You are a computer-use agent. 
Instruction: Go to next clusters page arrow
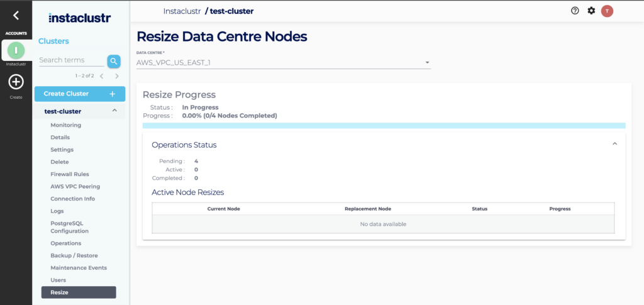point(117,76)
